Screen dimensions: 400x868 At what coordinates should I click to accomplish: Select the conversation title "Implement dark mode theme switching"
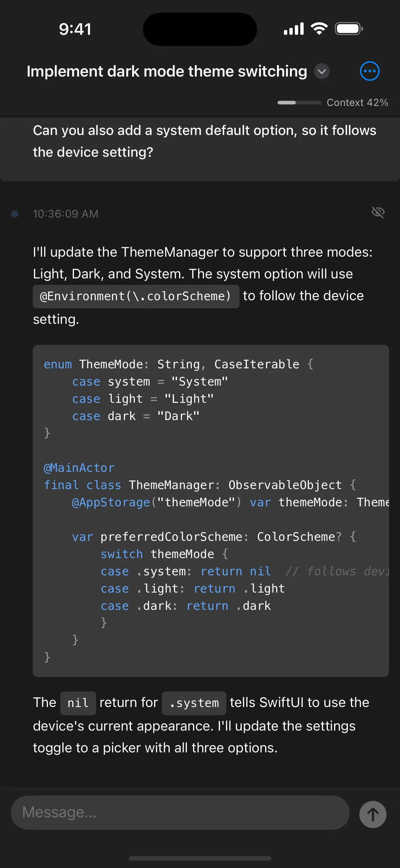tap(167, 71)
